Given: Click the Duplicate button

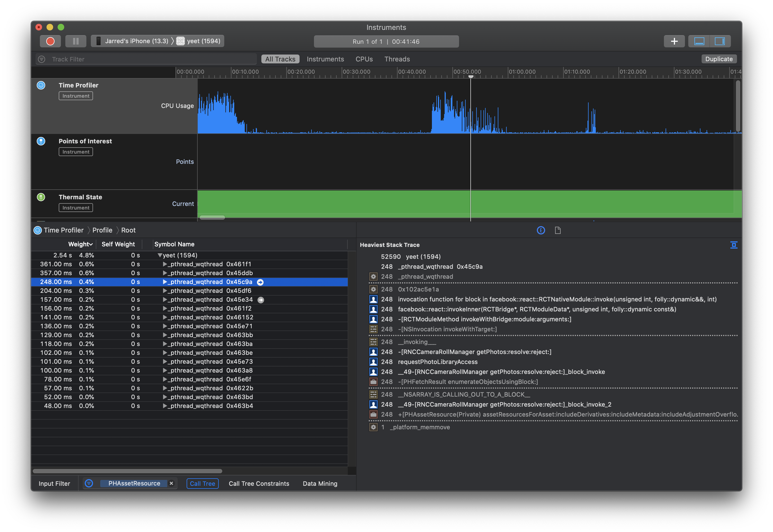Looking at the screenshot, I should [719, 59].
